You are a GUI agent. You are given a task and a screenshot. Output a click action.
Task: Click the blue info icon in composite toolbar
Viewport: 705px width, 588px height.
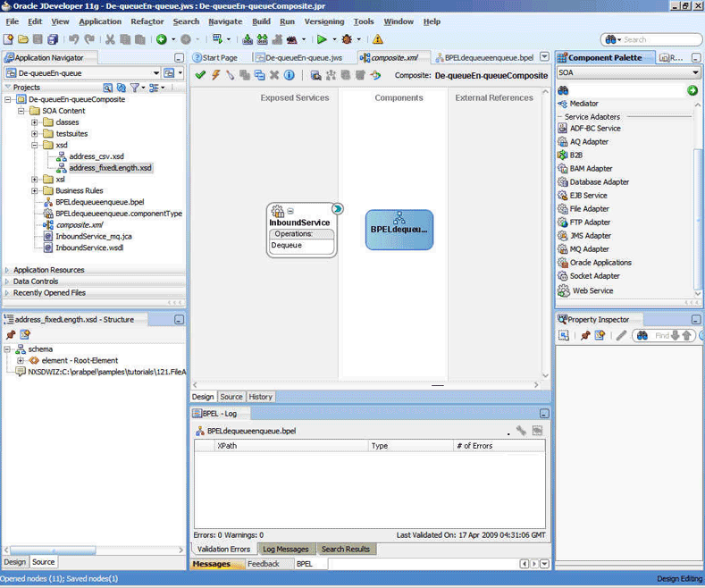[x=290, y=75]
